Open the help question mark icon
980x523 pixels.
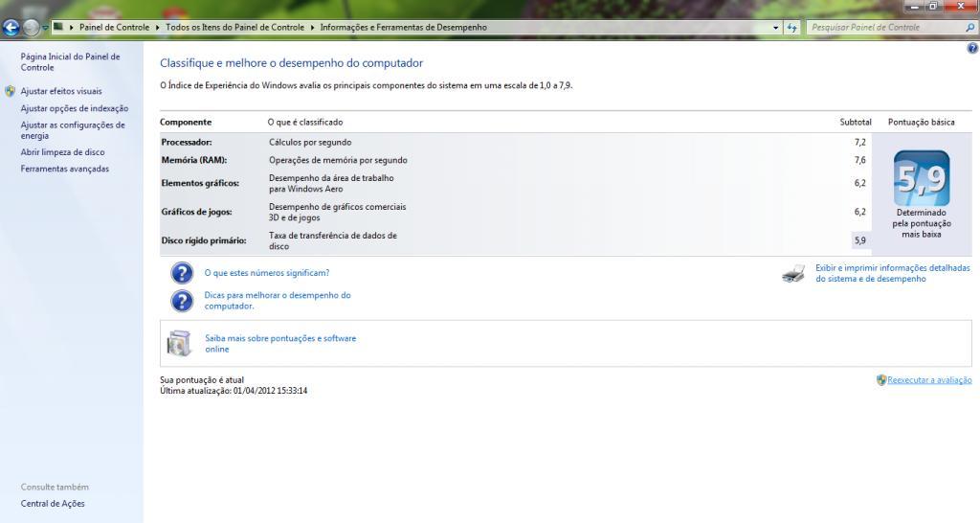(x=972, y=48)
